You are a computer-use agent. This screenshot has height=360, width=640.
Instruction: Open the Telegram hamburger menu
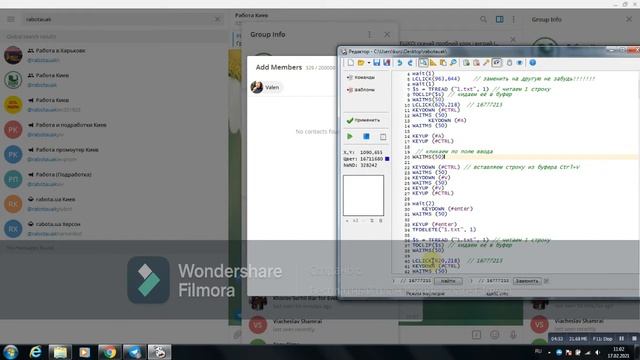click(x=11, y=19)
